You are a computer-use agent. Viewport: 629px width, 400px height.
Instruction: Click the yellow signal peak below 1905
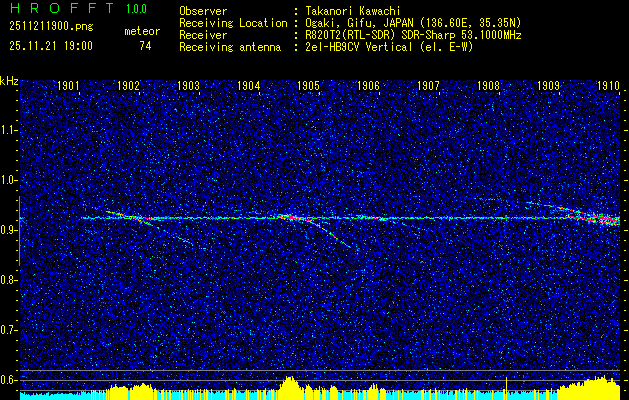click(290, 386)
